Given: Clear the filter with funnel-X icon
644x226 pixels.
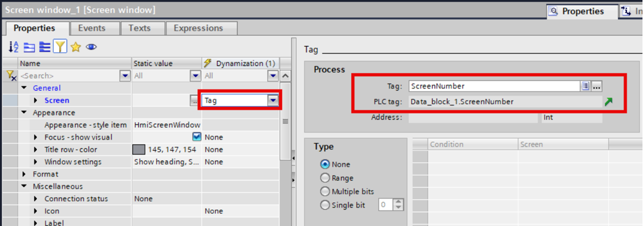Looking at the screenshot, I should pyautogui.click(x=11, y=76).
